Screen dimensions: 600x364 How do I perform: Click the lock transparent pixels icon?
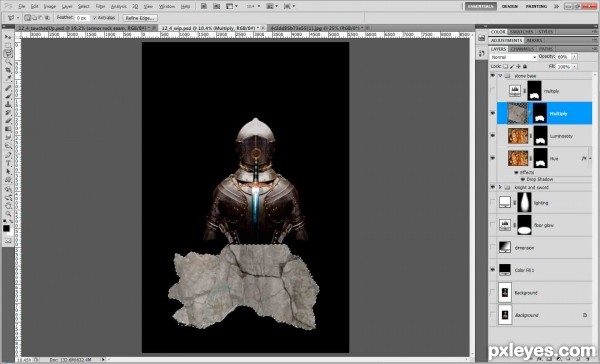pos(505,67)
